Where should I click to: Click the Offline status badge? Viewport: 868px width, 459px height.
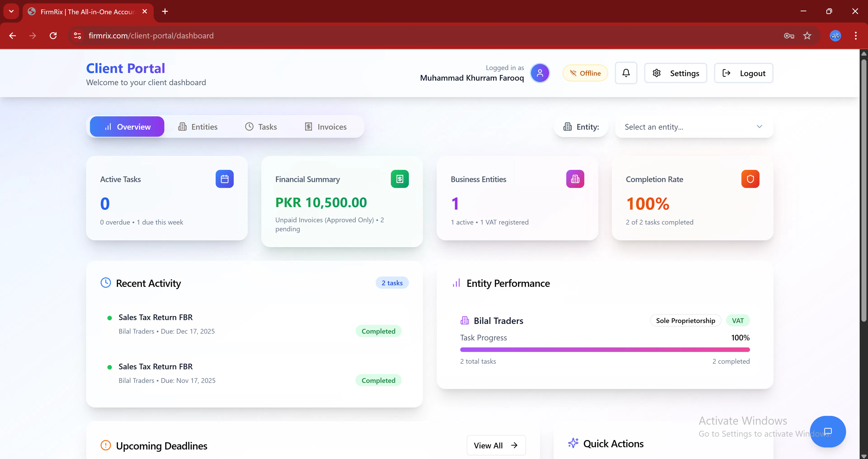(585, 73)
